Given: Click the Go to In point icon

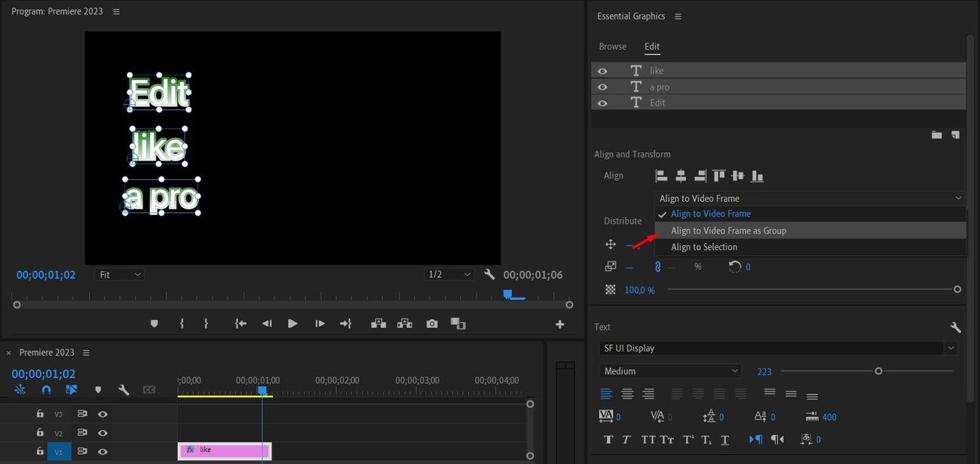Looking at the screenshot, I should coord(240,324).
